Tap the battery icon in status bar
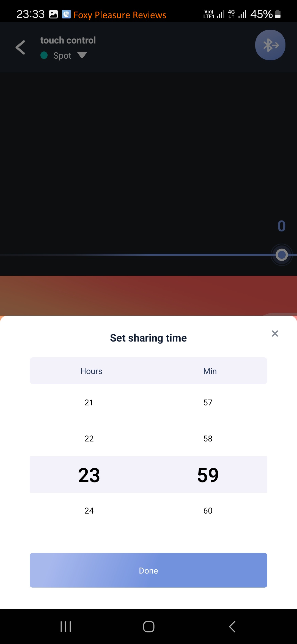 278,14
